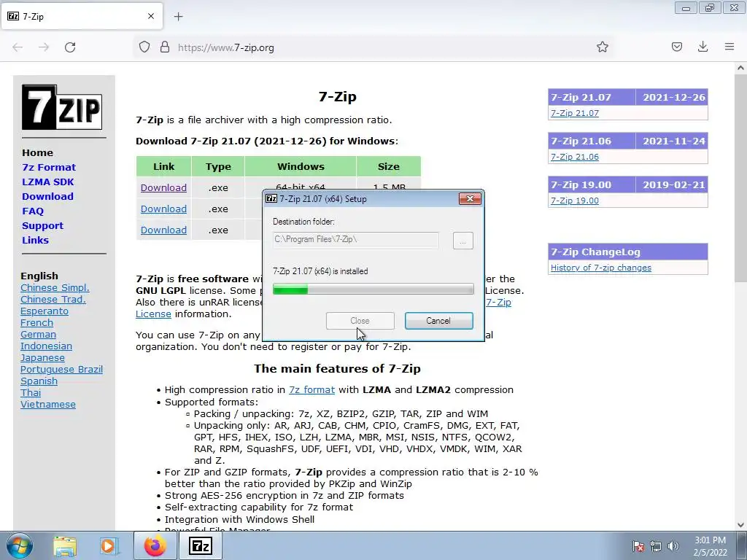Switch language to French
This screenshot has width=747, height=560.
pos(36,323)
